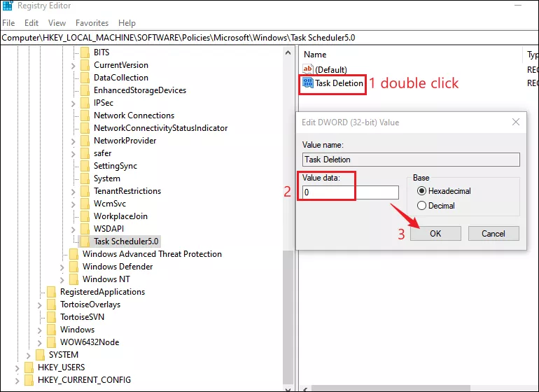
Task: Click the Value name field
Action: (x=411, y=160)
